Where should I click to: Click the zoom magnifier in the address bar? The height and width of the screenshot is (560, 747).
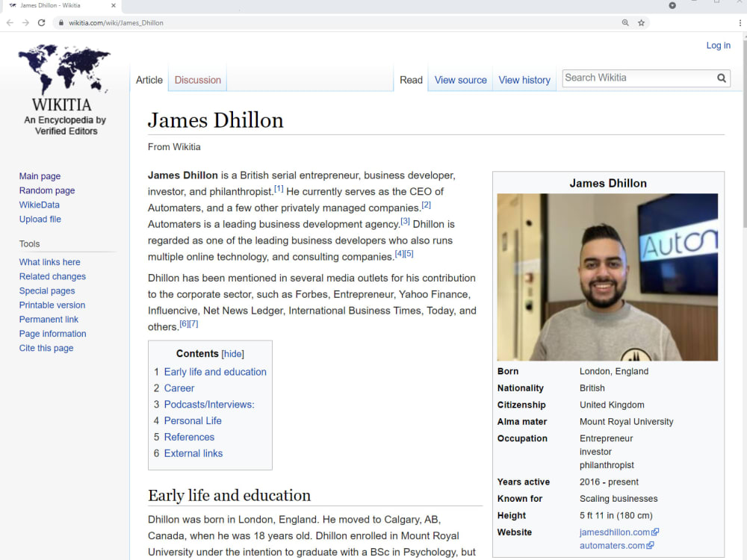pyautogui.click(x=625, y=22)
